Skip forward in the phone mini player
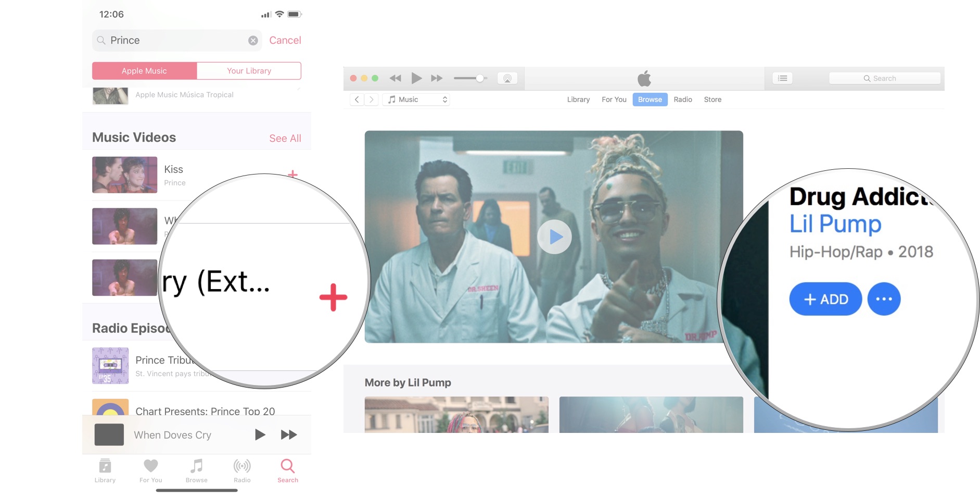Viewport: 980px width, 497px height. click(x=289, y=434)
